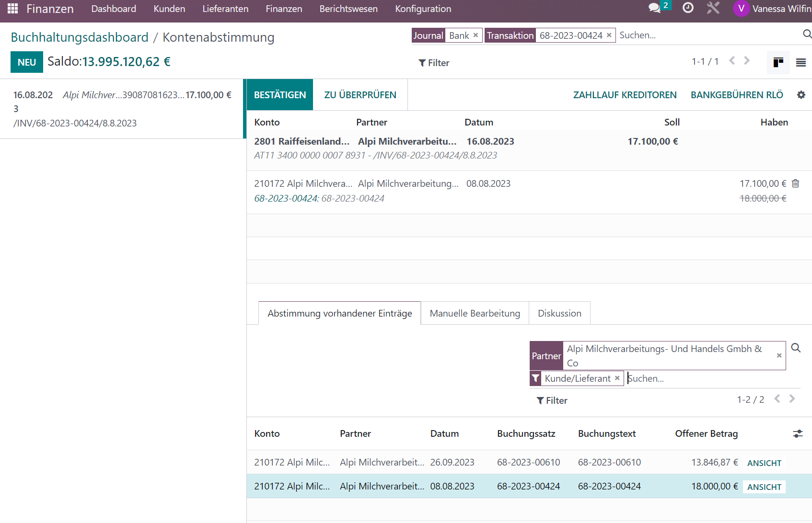Open the developer tools wrench icon

pyautogui.click(x=713, y=8)
